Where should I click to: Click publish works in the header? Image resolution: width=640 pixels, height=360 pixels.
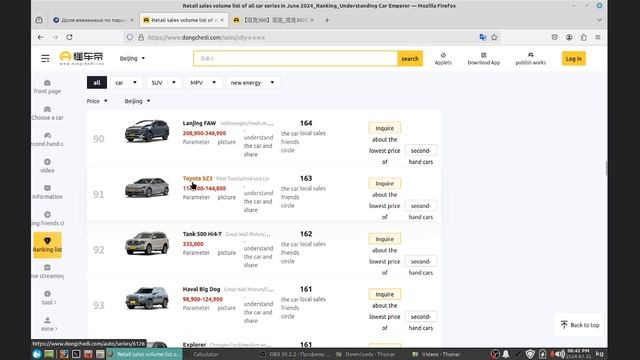(x=531, y=58)
